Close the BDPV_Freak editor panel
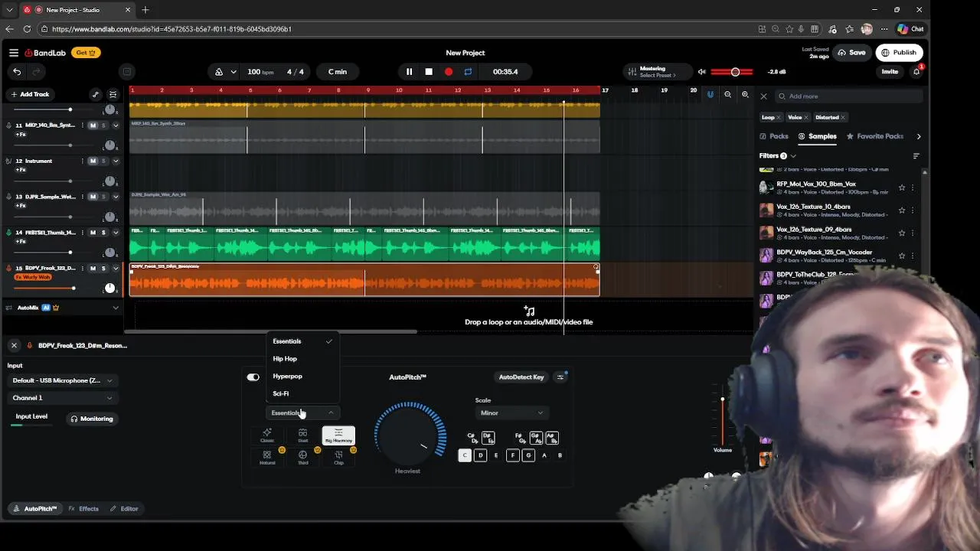Viewport: 980px width, 551px height. (14, 346)
